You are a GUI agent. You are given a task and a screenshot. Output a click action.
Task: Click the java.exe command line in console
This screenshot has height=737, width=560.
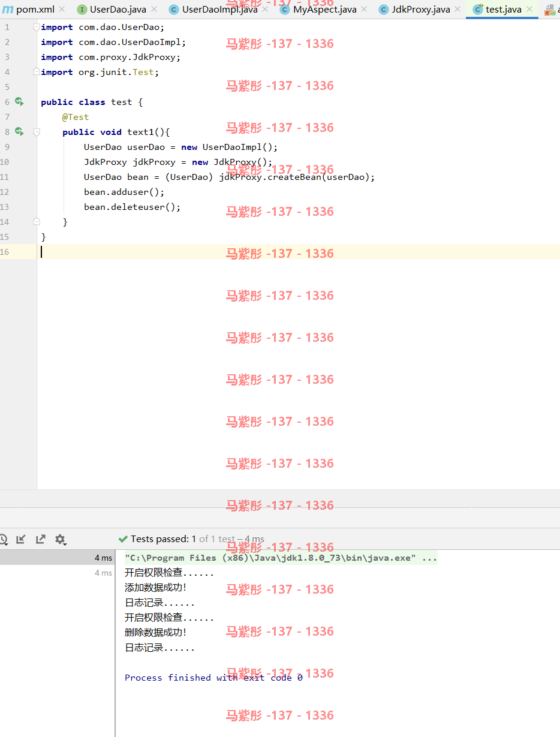281,558
